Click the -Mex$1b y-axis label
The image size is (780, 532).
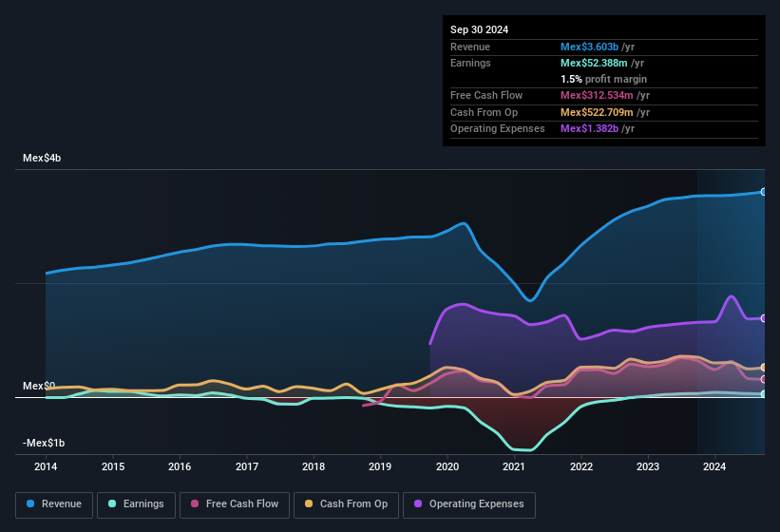(x=44, y=443)
